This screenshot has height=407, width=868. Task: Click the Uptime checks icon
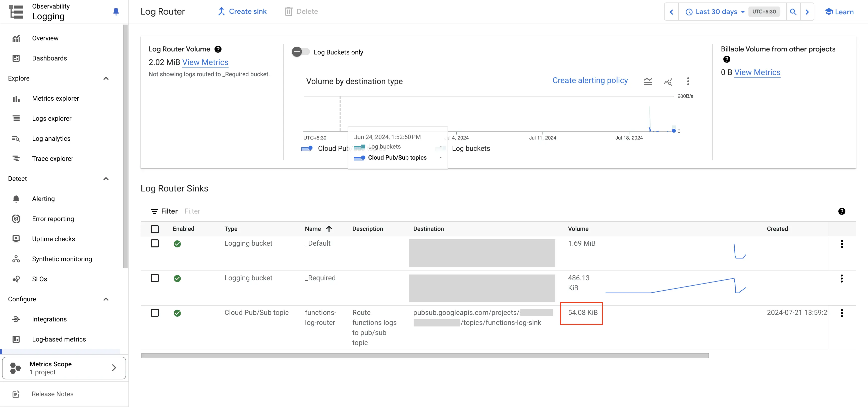[x=16, y=239]
